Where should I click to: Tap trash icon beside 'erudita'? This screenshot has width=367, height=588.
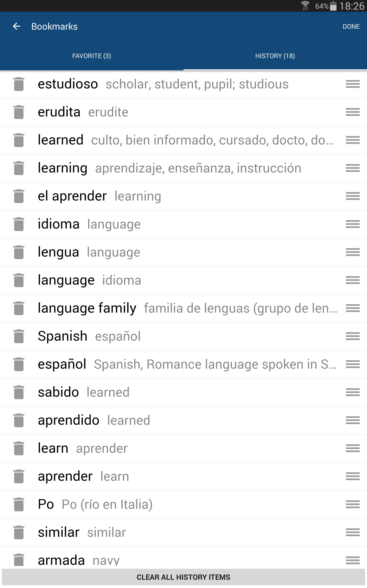click(x=19, y=112)
